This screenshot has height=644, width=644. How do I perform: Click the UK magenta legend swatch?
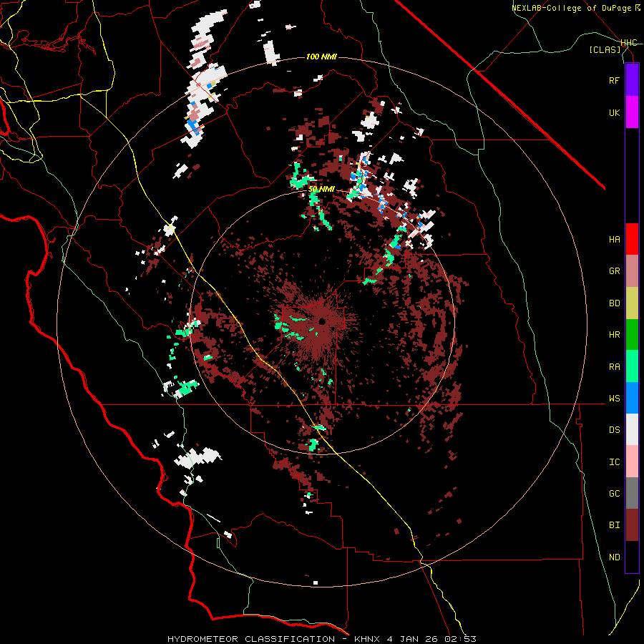pos(632,112)
